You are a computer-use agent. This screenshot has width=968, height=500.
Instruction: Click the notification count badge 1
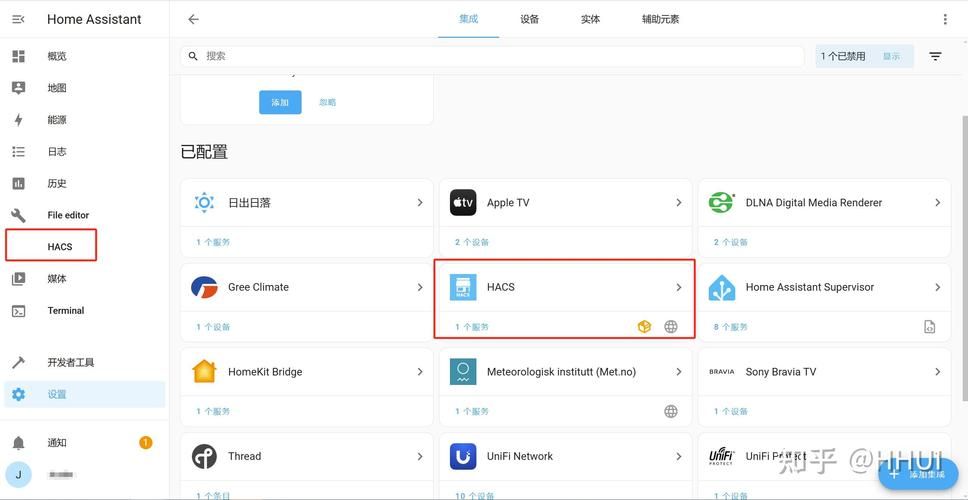tap(145, 443)
